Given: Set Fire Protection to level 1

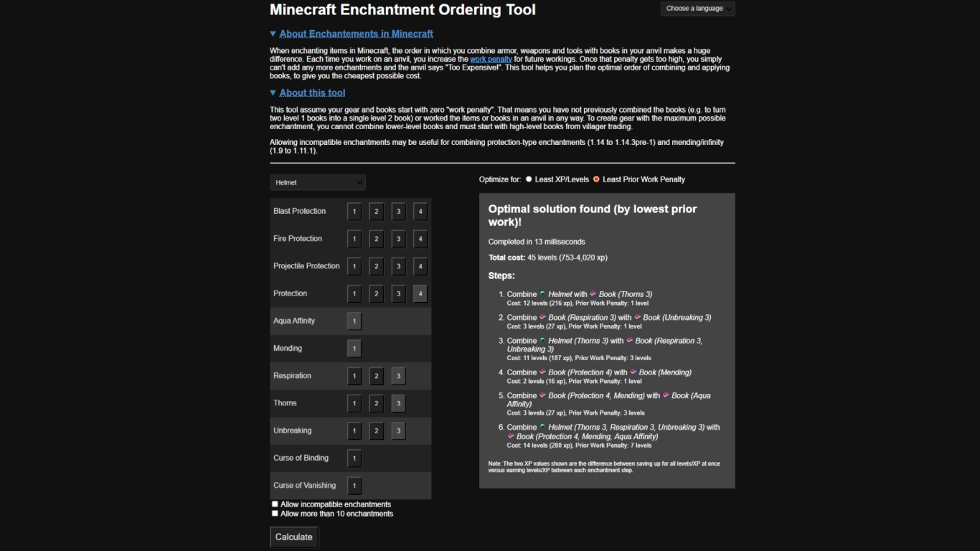Looking at the screenshot, I should (354, 238).
